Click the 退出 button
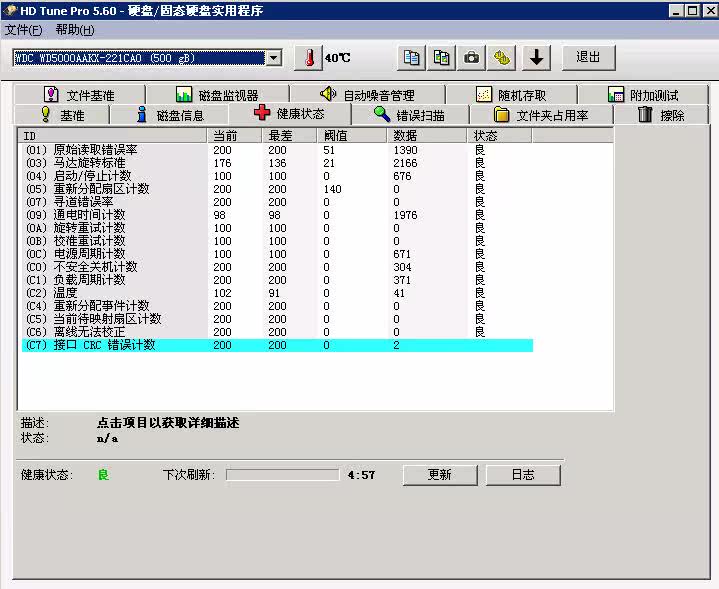 [x=588, y=57]
